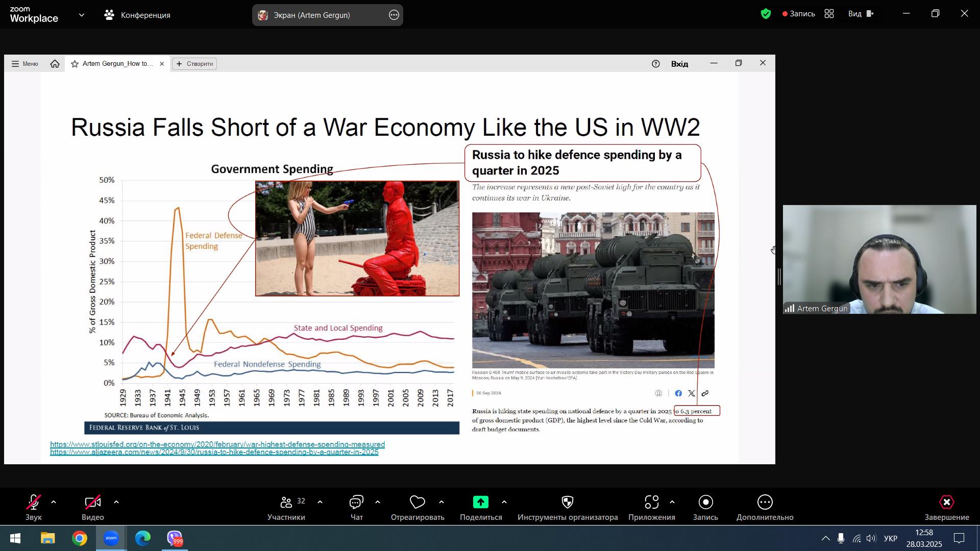Open reactions with the Отреагировать heart icon
980x551 pixels.
tap(418, 508)
